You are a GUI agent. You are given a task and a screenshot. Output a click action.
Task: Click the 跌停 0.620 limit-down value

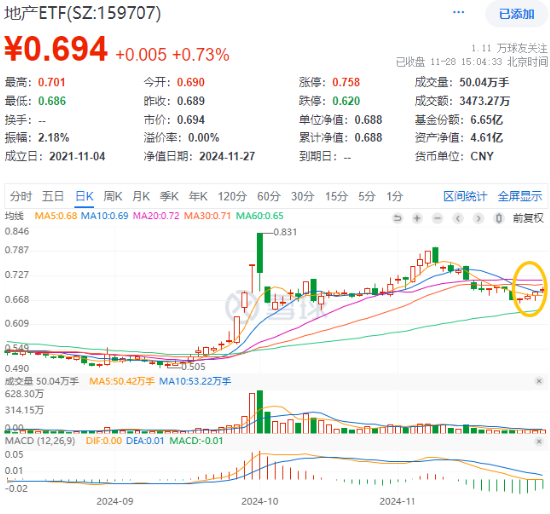point(346,101)
